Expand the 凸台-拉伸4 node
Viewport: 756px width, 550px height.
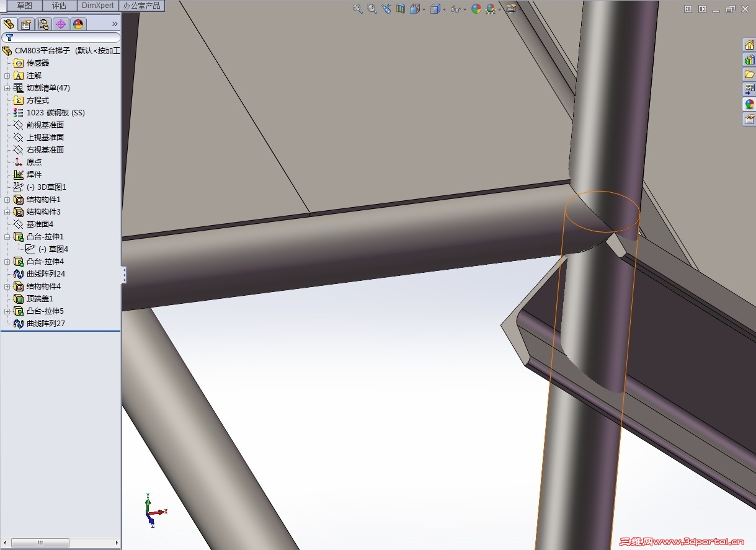[x=7, y=262]
